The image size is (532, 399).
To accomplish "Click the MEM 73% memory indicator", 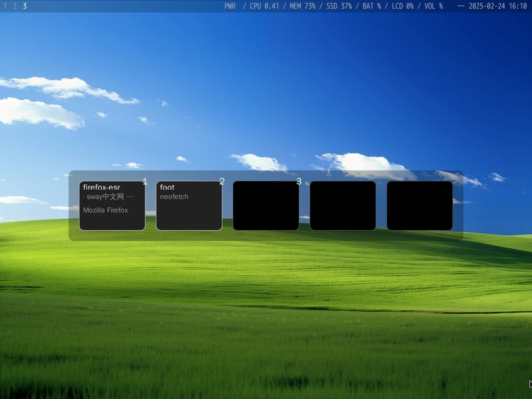I will click(x=302, y=6).
